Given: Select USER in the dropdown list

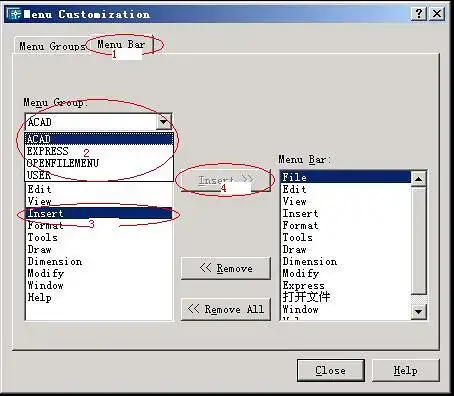Looking at the screenshot, I should coord(99,175).
